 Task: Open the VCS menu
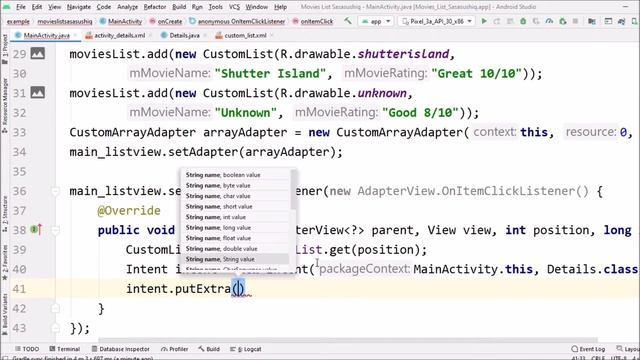[234, 7]
